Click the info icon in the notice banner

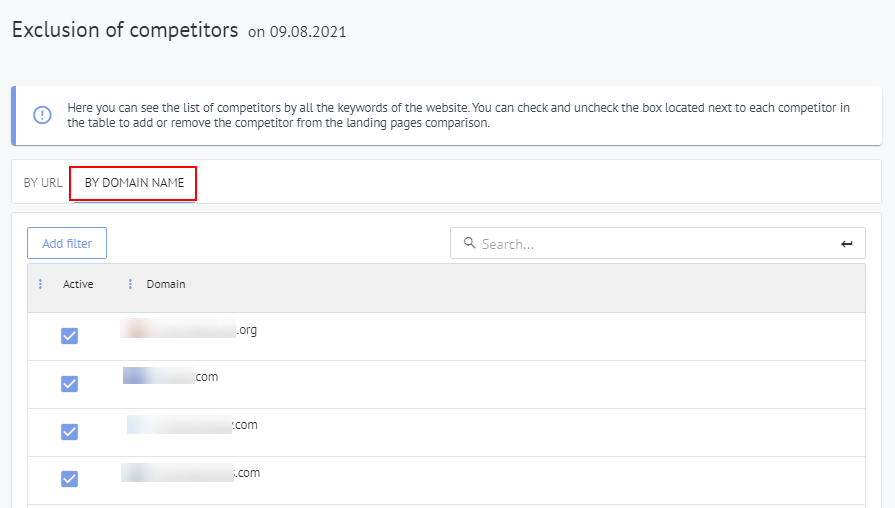coord(42,115)
